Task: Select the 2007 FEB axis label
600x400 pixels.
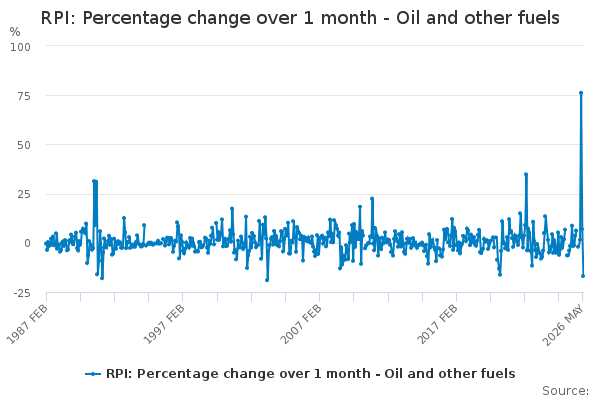Action: [x=301, y=325]
